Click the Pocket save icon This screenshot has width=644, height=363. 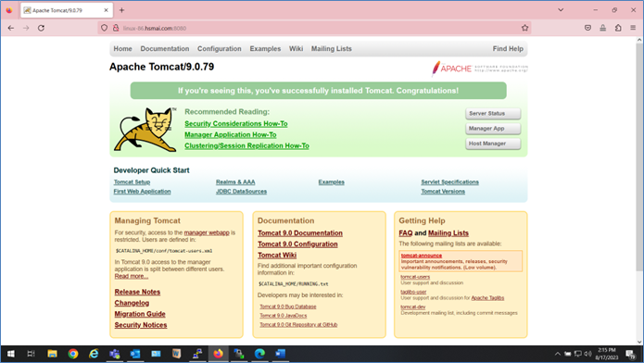[587, 28]
